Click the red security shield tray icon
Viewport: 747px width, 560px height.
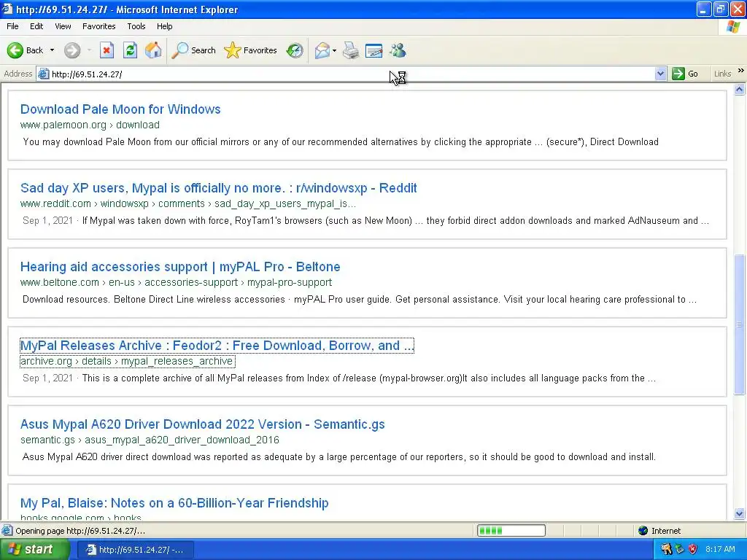pos(693,549)
